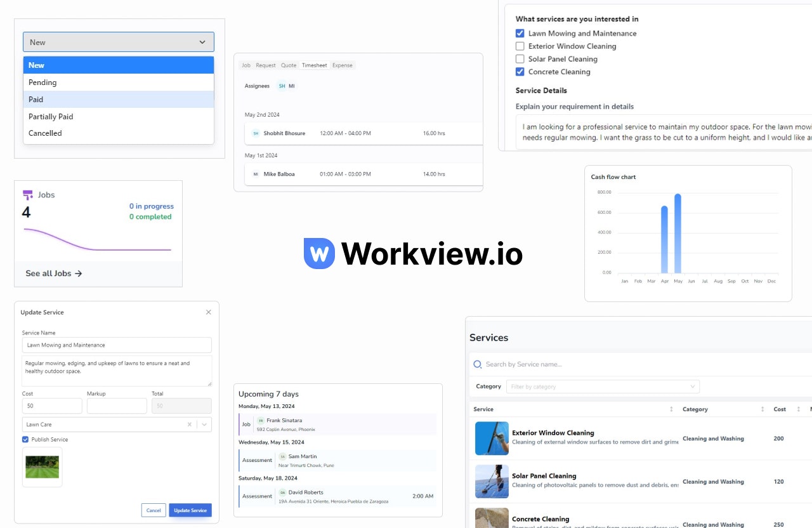
Task: Open the Filter by category dropdown
Action: 603,386
